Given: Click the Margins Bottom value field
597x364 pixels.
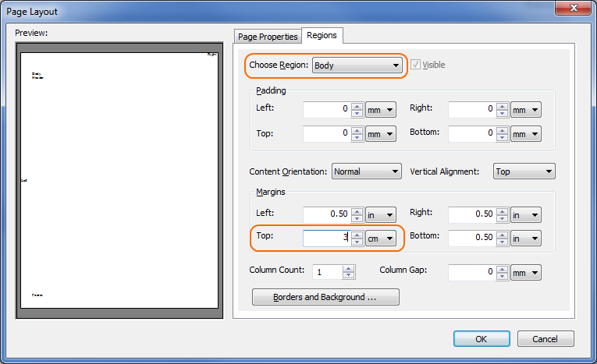Looking at the screenshot, I should [x=471, y=239].
